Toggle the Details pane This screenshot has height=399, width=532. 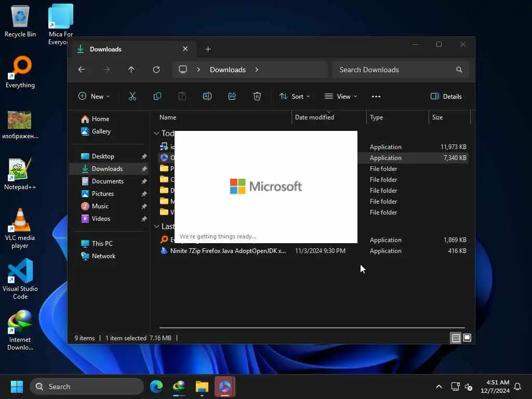(x=446, y=96)
